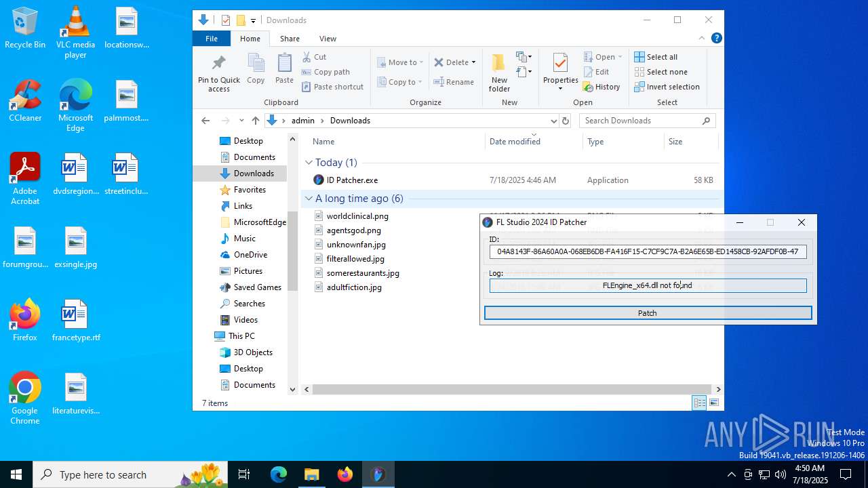Image resolution: width=868 pixels, height=488 pixels.
Task: Open Firefox from the taskbar
Action: tap(345, 474)
